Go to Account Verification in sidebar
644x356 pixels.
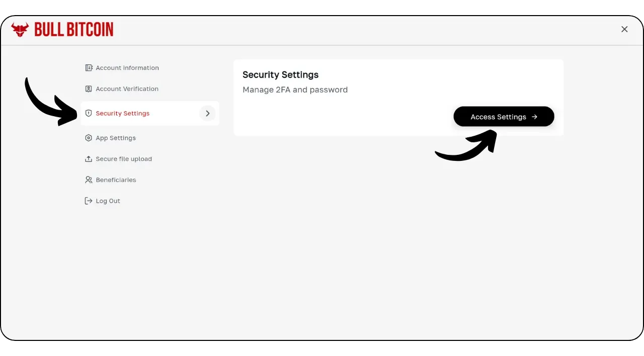click(x=127, y=89)
